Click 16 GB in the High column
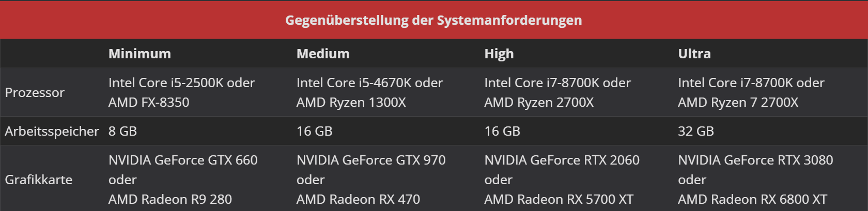Viewport: 868px width, 211px height. [502, 131]
